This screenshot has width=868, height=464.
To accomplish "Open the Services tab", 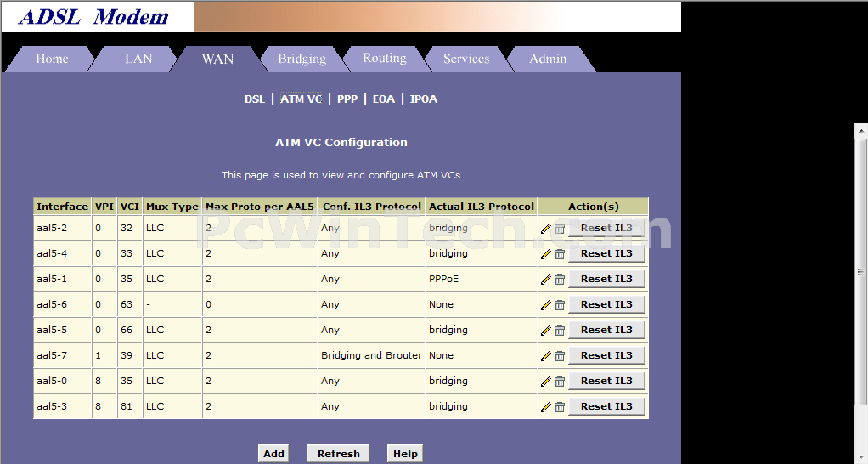I will (x=466, y=59).
